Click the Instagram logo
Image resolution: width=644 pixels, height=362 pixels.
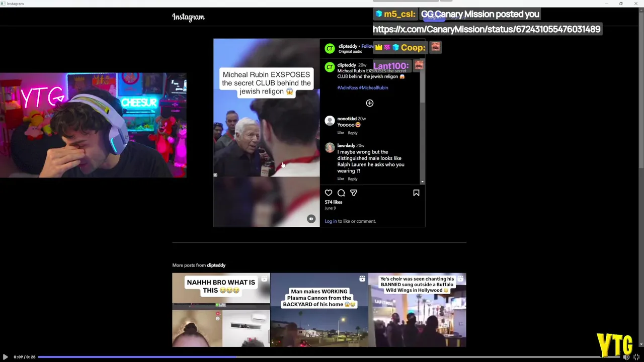[x=188, y=17]
